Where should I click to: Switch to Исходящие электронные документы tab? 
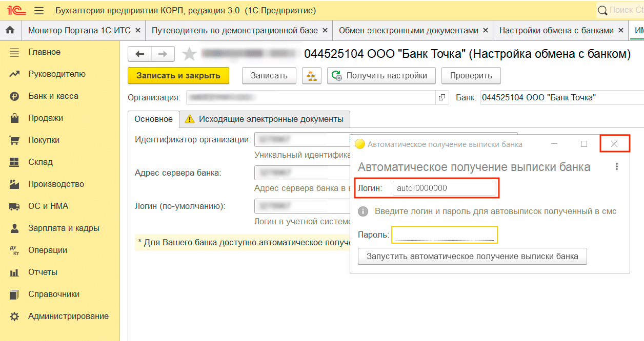click(x=265, y=119)
